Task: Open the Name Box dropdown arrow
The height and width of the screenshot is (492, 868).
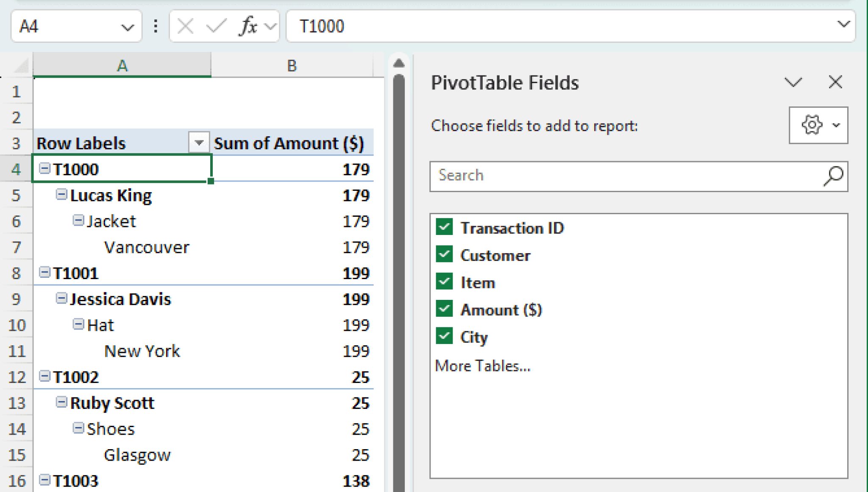Action: point(128,27)
